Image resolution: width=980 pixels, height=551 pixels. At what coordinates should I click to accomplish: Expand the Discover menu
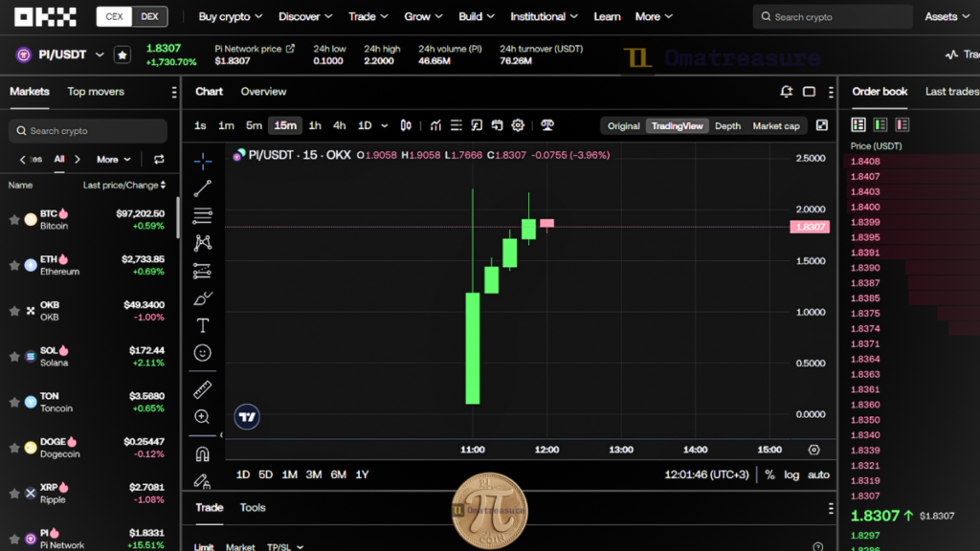305,17
